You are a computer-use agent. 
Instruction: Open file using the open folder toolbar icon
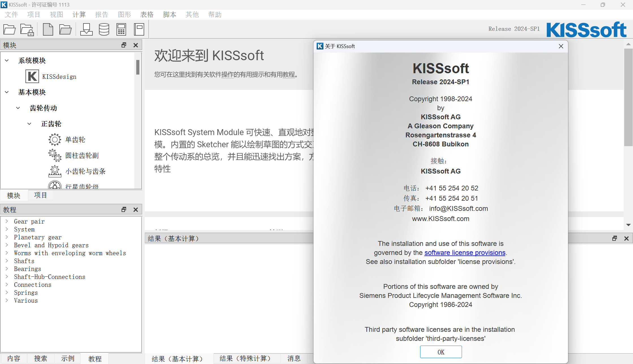(x=9, y=29)
